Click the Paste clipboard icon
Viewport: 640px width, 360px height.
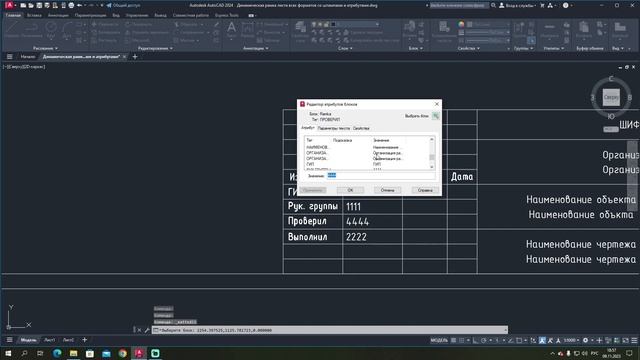point(584,31)
